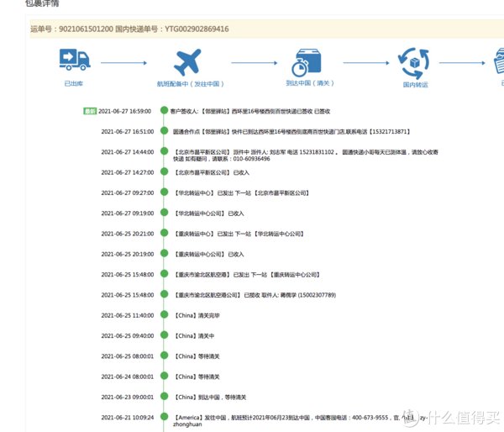This screenshot has width=504, height=432.
Task: Click the 客户签收人 signed-for status text
Action: pos(250,111)
